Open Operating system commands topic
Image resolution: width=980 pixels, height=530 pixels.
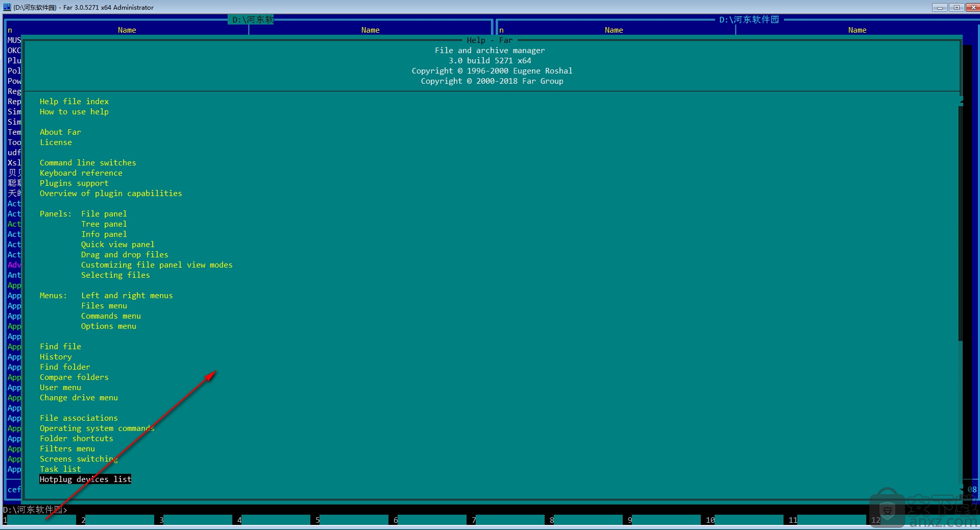[x=97, y=428]
